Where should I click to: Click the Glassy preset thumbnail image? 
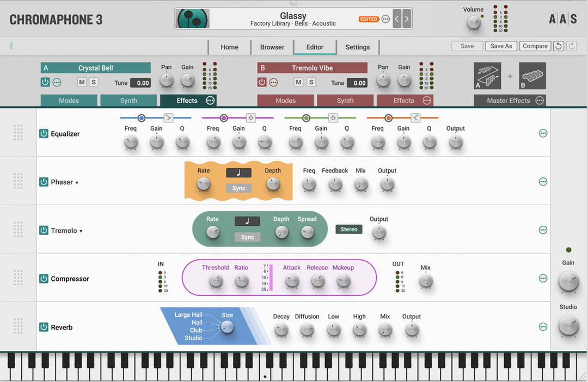coord(193,19)
